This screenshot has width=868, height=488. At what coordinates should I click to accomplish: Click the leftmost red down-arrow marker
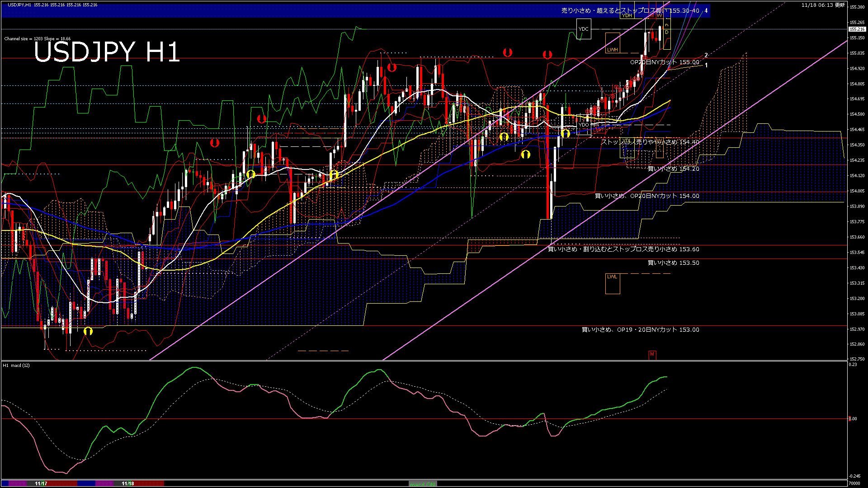[x=215, y=143]
